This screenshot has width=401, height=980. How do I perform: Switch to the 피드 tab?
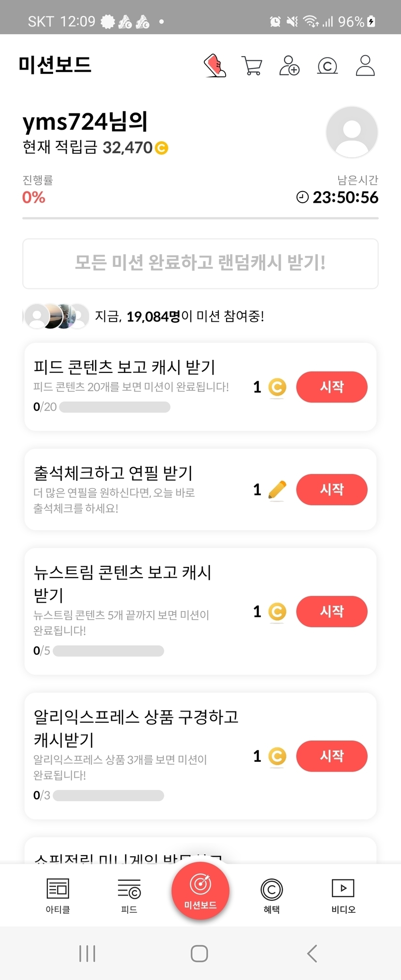[x=129, y=896]
